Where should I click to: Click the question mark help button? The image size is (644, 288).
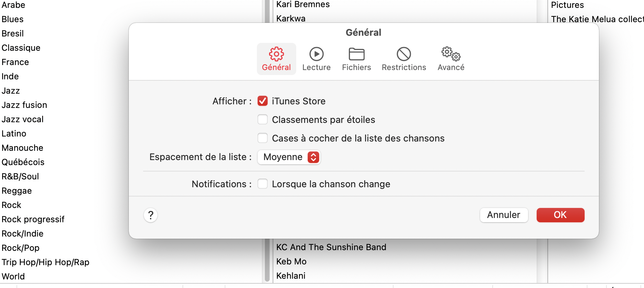click(x=151, y=215)
